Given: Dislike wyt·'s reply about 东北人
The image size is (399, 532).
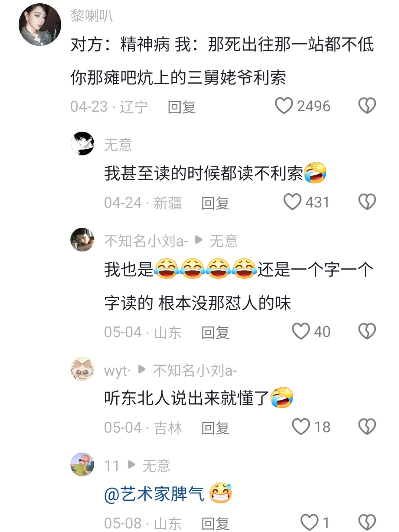Looking at the screenshot, I should tap(367, 427).
